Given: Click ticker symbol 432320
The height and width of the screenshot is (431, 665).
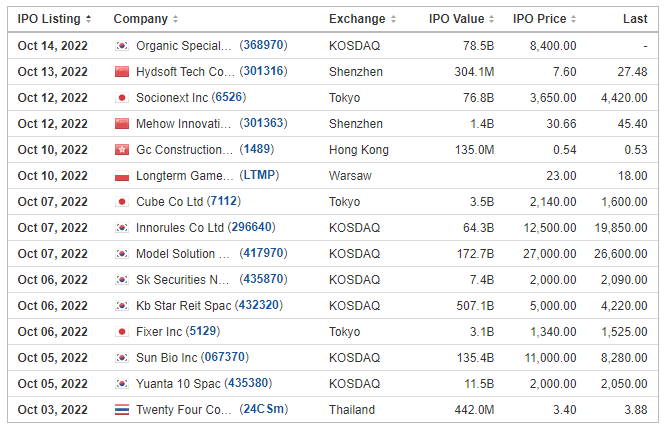Looking at the screenshot, I should [x=259, y=305].
